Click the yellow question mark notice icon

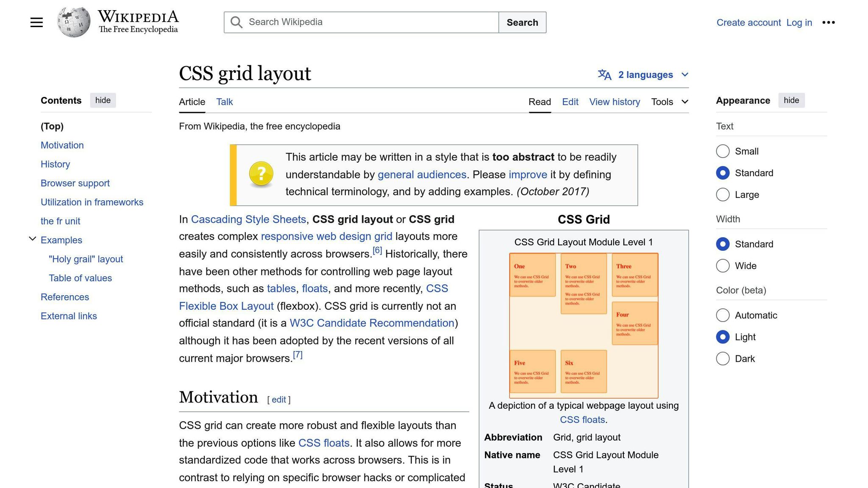(x=261, y=174)
